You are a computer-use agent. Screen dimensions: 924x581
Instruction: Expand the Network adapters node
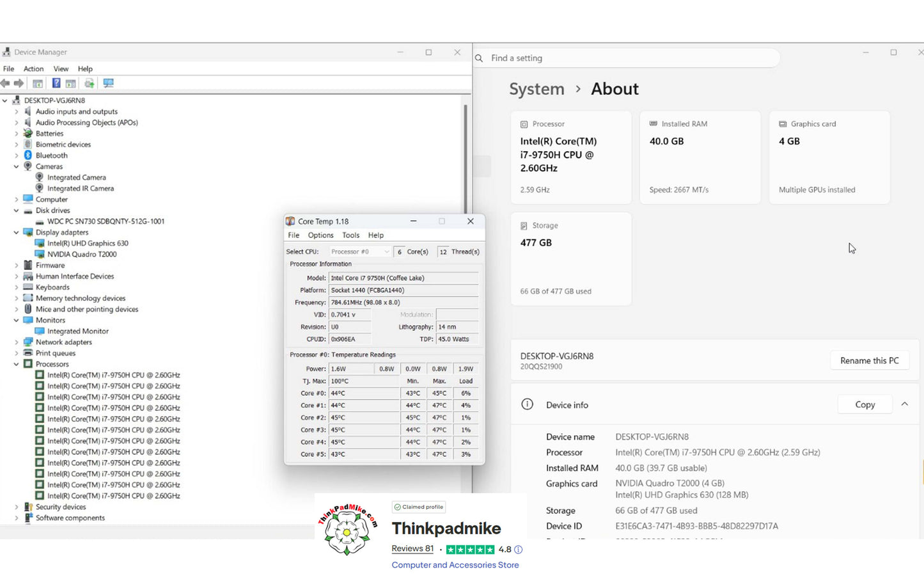click(17, 342)
